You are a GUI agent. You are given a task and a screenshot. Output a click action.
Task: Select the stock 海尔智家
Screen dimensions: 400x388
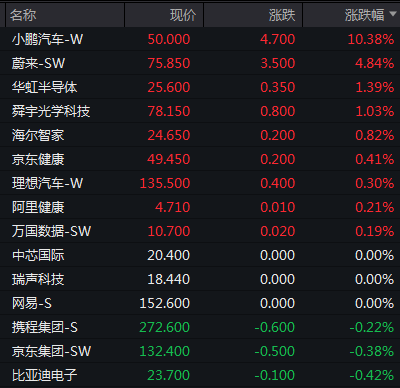[38, 135]
